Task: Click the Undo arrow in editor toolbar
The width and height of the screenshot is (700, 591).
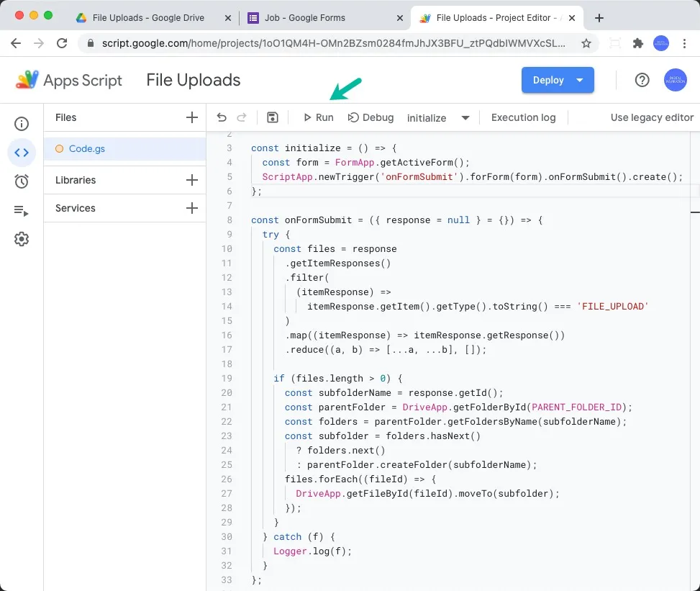Action: [222, 117]
